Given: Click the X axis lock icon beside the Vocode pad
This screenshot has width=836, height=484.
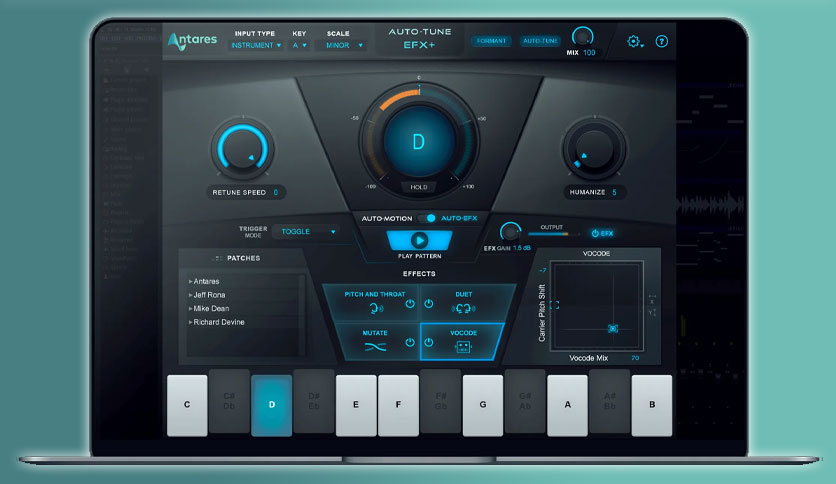Looking at the screenshot, I should pos(652,299).
